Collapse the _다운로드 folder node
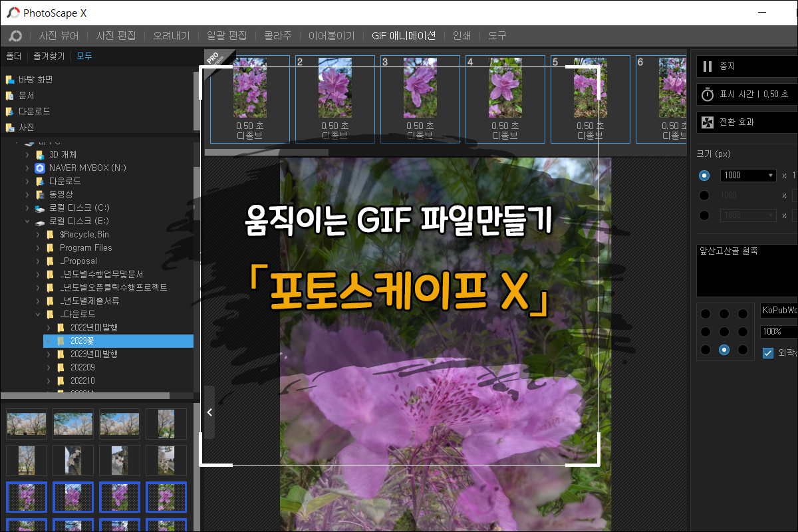The width and height of the screenshot is (798, 532). coord(38,315)
